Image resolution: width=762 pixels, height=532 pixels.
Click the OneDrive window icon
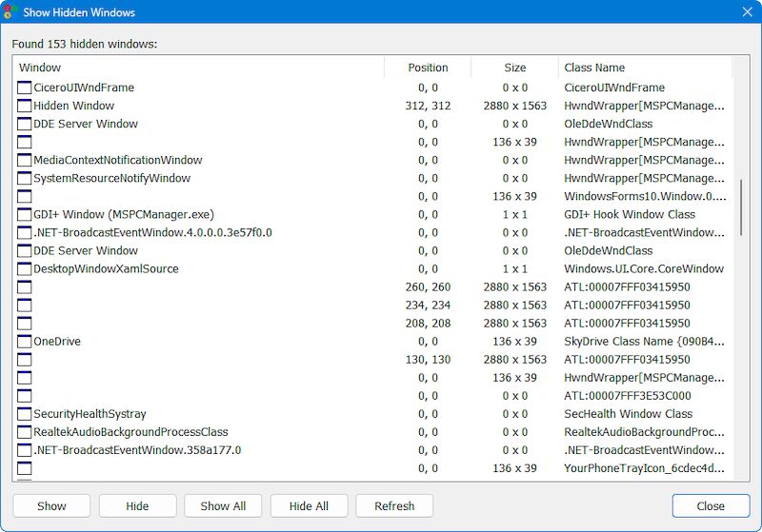[x=25, y=342]
